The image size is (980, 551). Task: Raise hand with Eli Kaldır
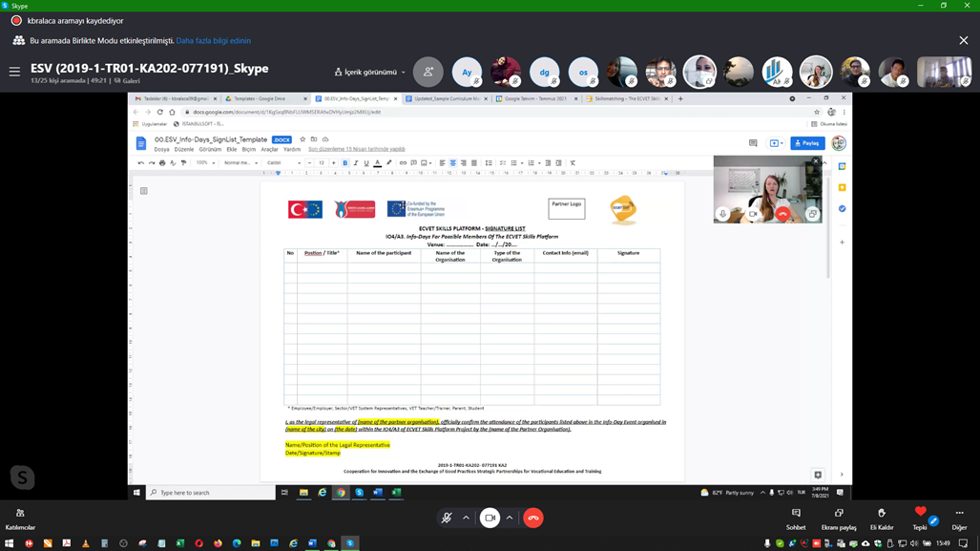click(x=881, y=514)
